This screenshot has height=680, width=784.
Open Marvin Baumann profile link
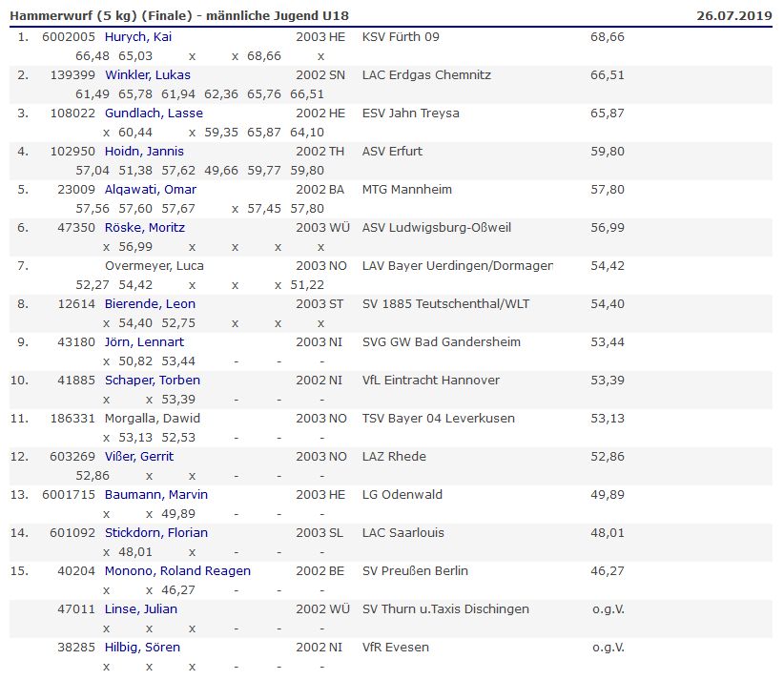(155, 495)
